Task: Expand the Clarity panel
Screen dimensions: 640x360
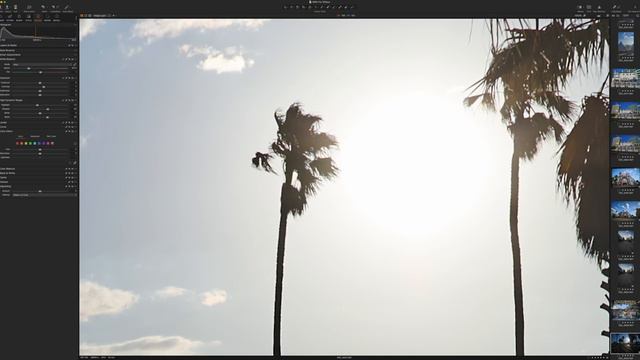Action: click(3, 178)
